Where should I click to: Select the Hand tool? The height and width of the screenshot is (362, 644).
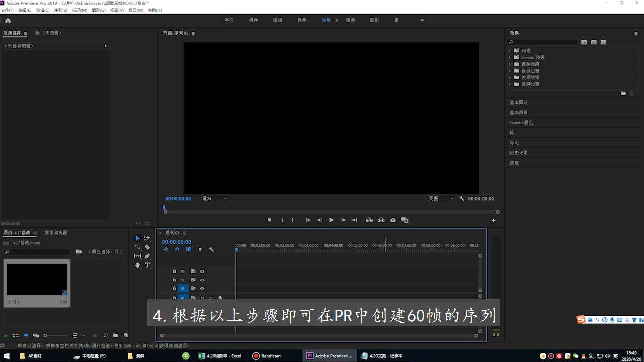pyautogui.click(x=137, y=265)
